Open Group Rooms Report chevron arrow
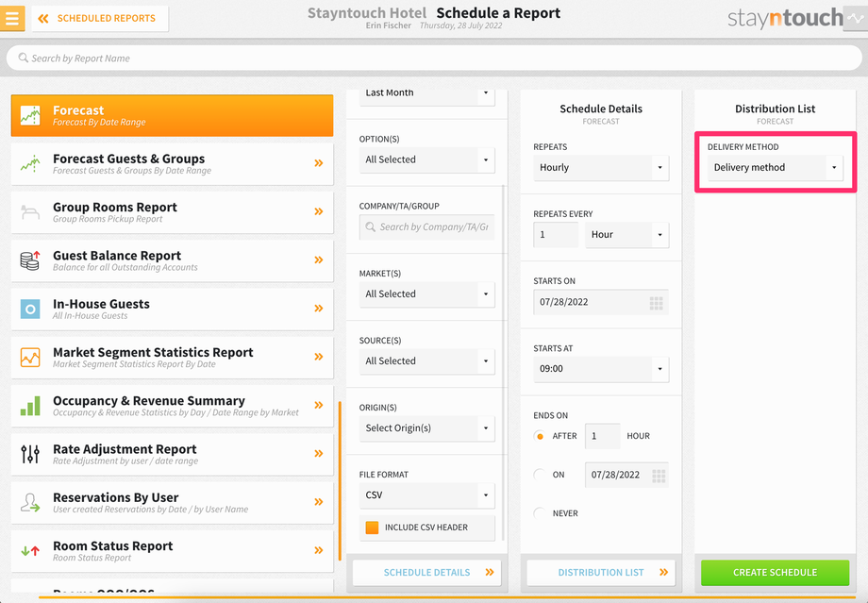 coord(319,211)
